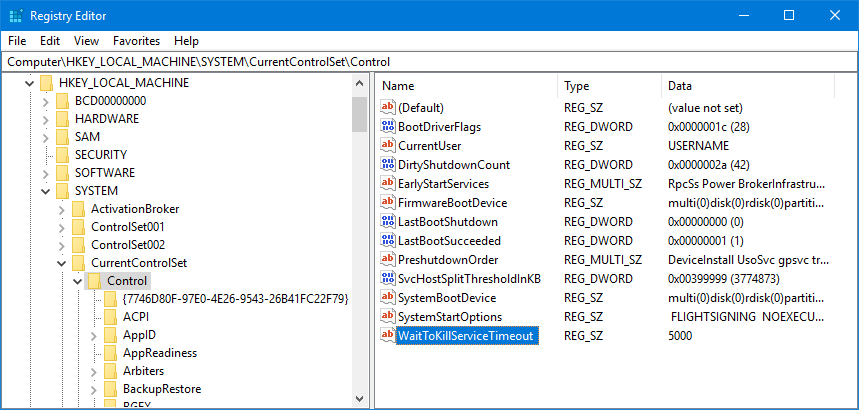Click the EarlyStartServices value icon

[x=388, y=184]
